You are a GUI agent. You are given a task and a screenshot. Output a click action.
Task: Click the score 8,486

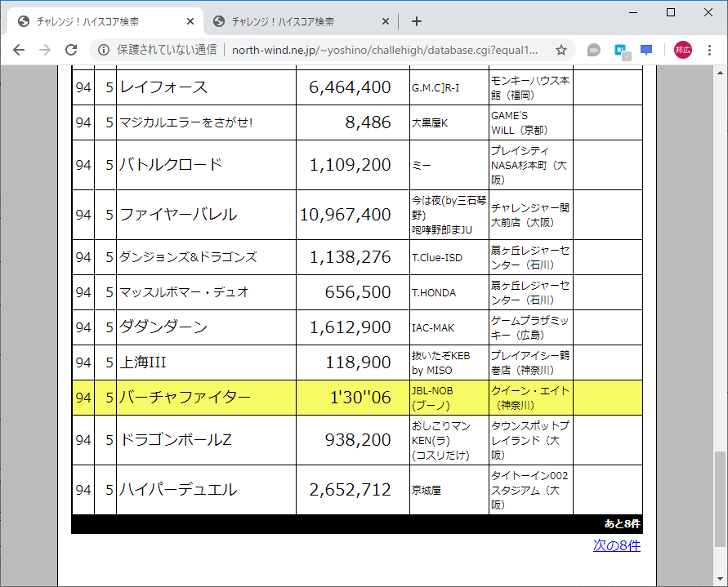(368, 122)
